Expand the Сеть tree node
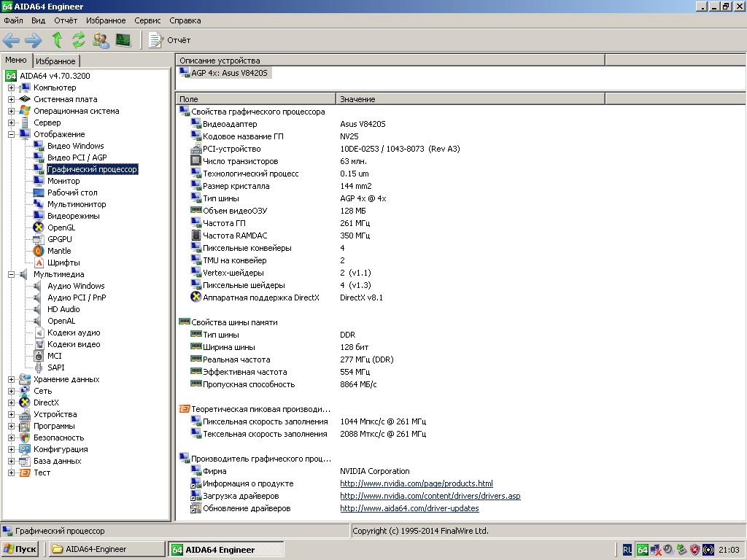The height and width of the screenshot is (560, 747). (11, 391)
